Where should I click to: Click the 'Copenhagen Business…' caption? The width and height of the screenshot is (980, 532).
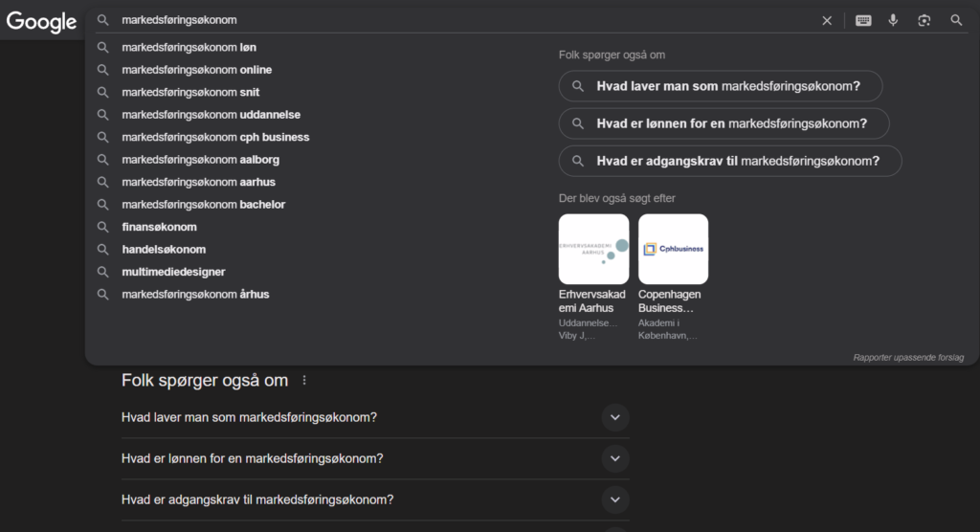pyautogui.click(x=669, y=301)
